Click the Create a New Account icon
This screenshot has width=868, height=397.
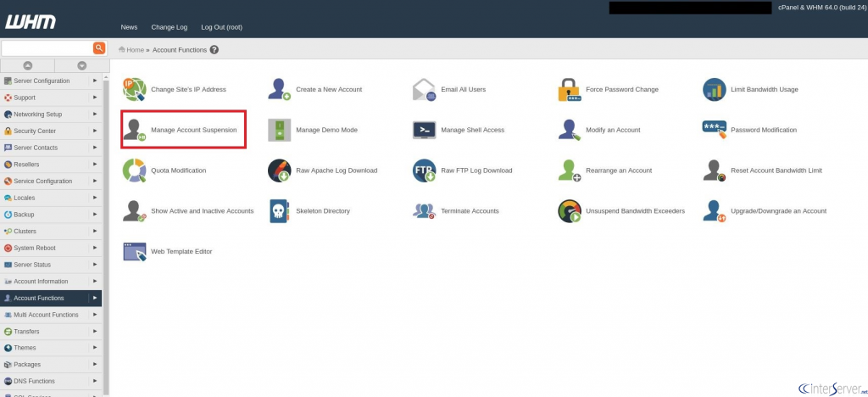[x=279, y=89]
